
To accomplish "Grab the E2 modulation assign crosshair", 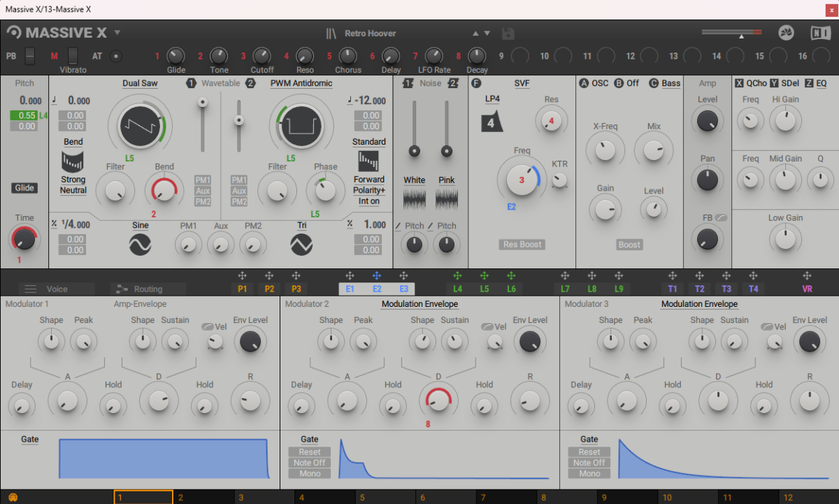I will click(376, 276).
